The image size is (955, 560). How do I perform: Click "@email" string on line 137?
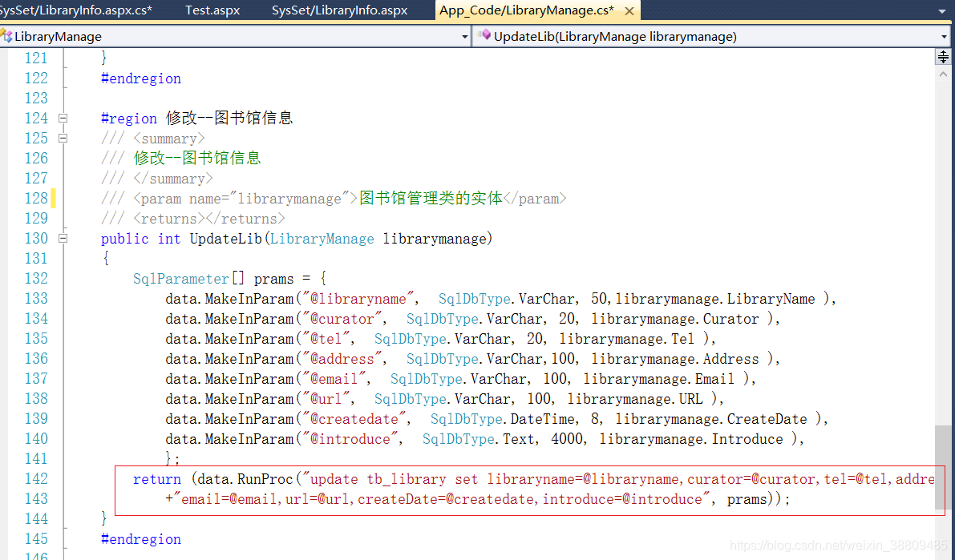point(334,379)
